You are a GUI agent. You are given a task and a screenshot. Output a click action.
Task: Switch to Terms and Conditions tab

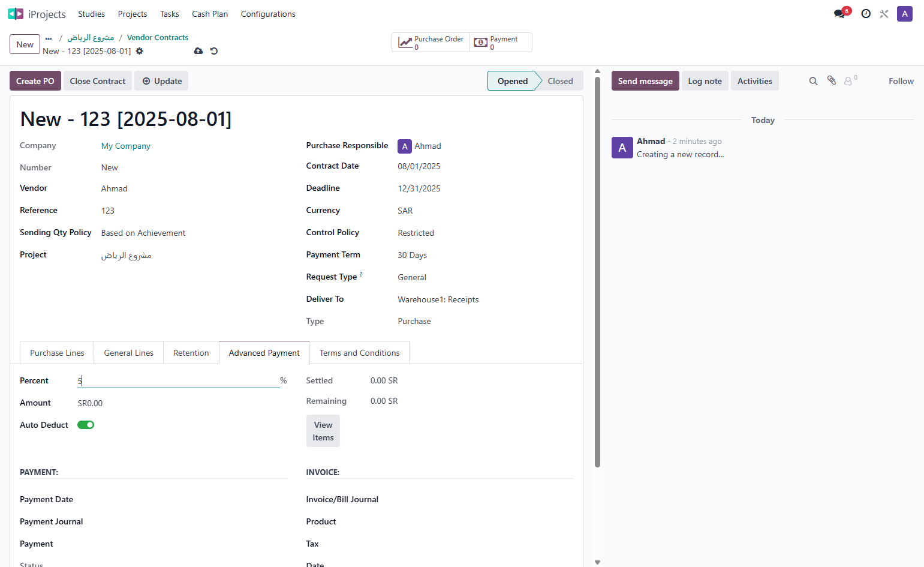click(x=360, y=353)
